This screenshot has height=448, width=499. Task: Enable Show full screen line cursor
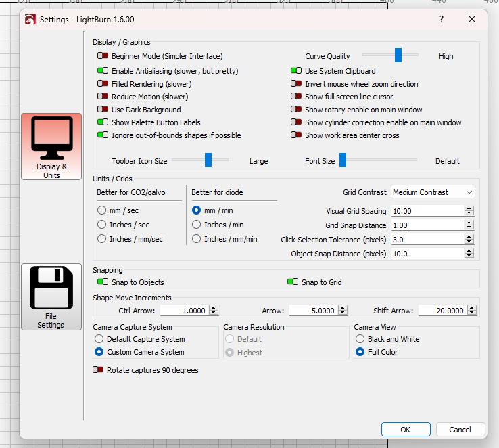point(296,97)
